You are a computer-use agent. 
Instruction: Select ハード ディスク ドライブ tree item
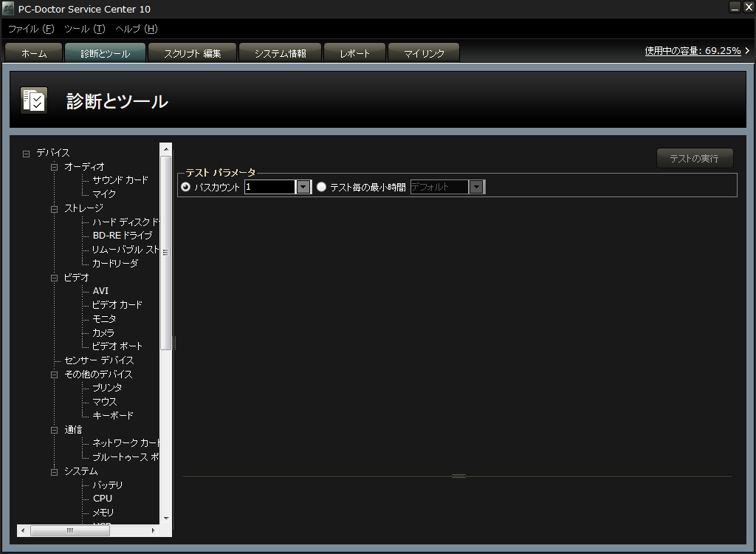click(x=126, y=222)
